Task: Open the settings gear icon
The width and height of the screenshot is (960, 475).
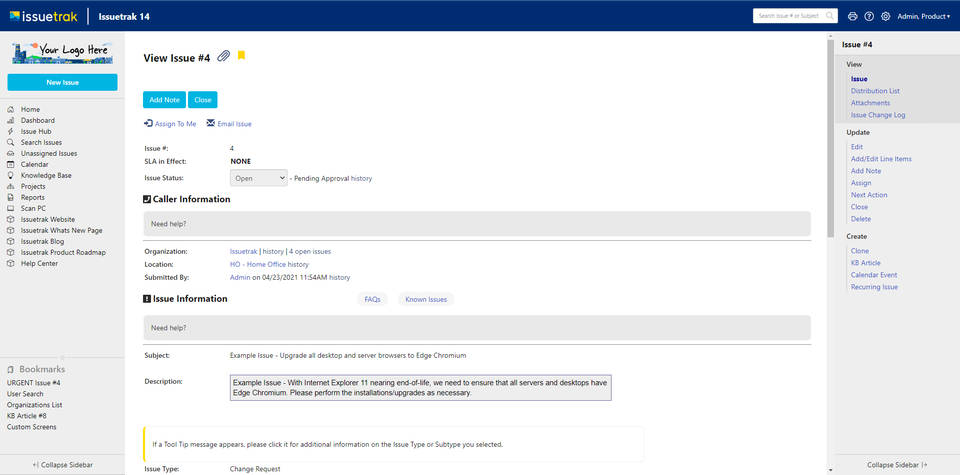Action: pos(885,16)
